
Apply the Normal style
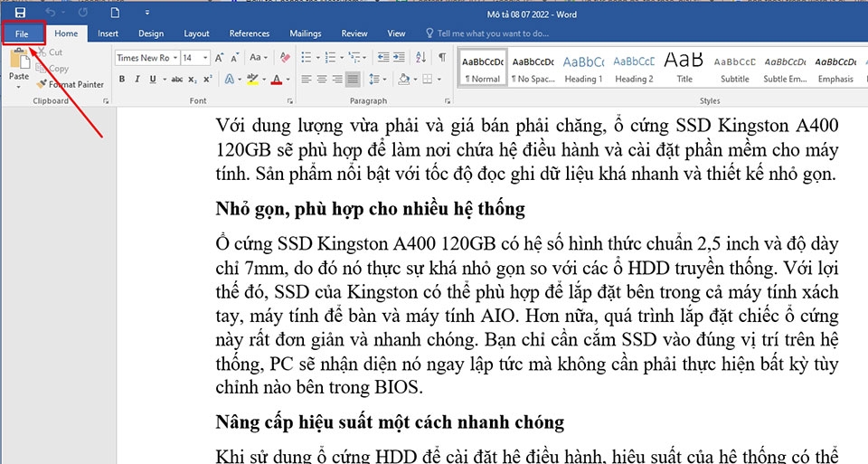pyautogui.click(x=483, y=70)
